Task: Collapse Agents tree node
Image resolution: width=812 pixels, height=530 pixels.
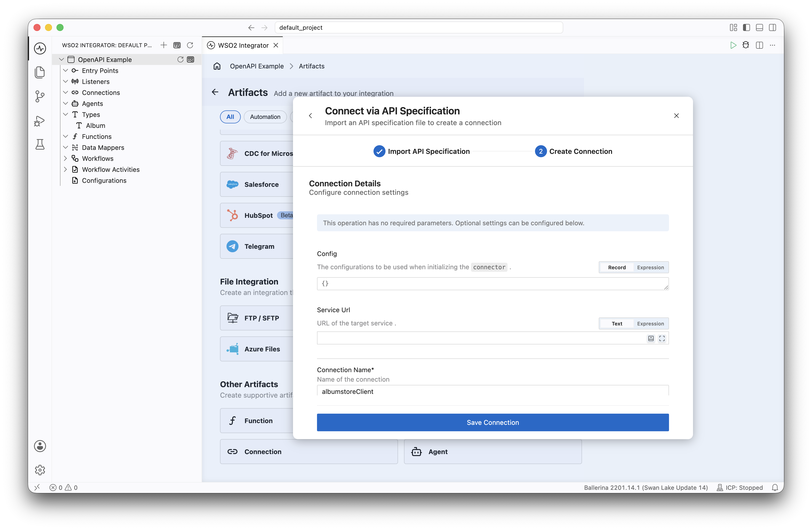Action: [x=65, y=104]
